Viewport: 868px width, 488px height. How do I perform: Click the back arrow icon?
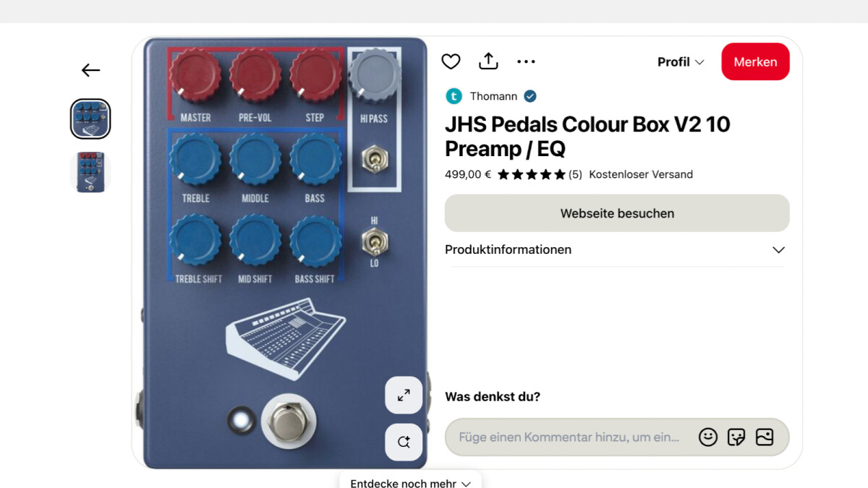click(90, 70)
